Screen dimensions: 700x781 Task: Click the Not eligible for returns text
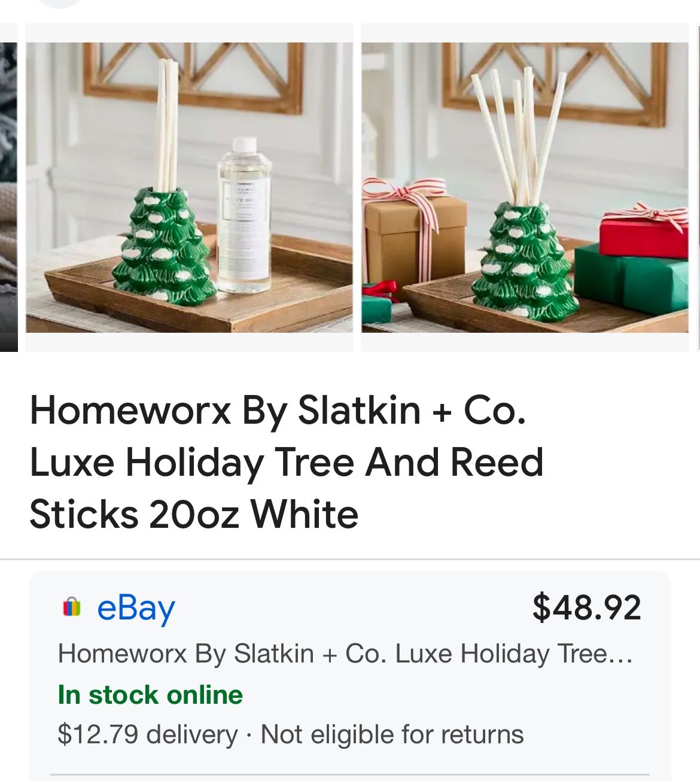pyautogui.click(x=392, y=734)
